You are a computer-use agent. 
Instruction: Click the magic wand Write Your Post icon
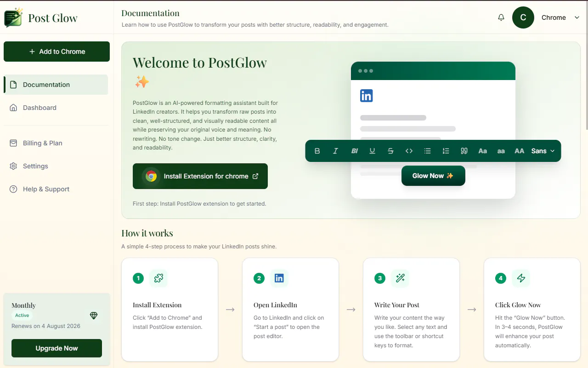click(400, 278)
